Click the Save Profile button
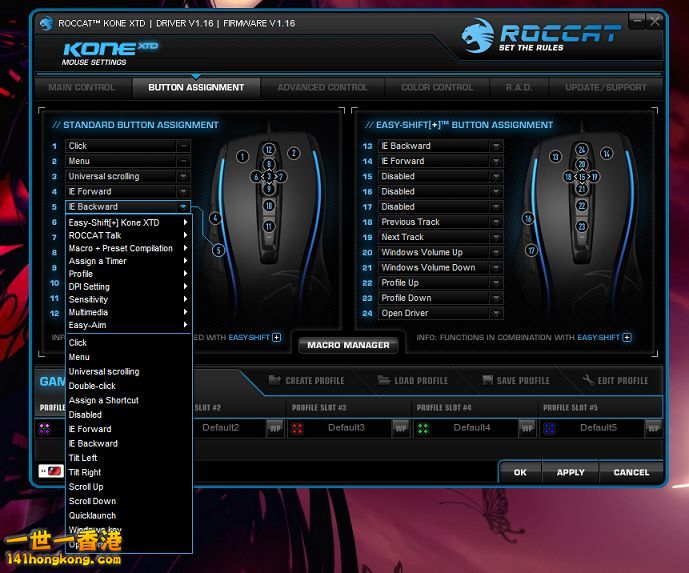689x573 pixels. pyautogui.click(x=516, y=381)
